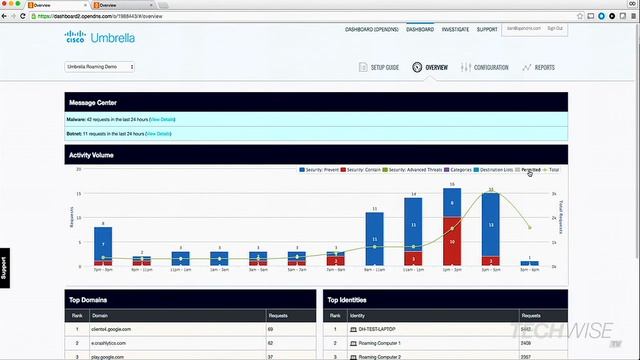Image resolution: width=640 pixels, height=360 pixels.
Task: Switch to the first Overview browser tab
Action: point(57,5)
